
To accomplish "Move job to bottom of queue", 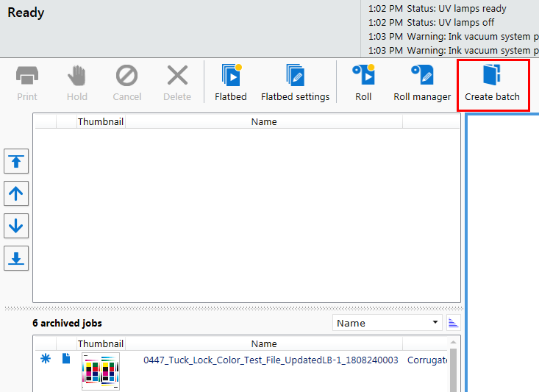I will tap(16, 258).
